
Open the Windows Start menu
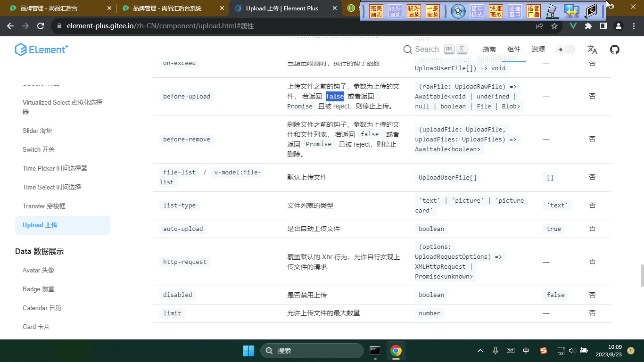(x=248, y=351)
